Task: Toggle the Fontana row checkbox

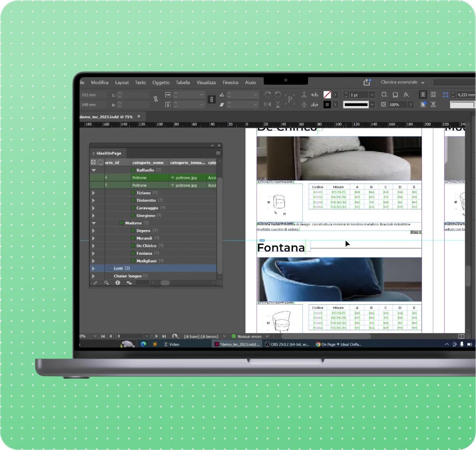Action: click(x=133, y=253)
